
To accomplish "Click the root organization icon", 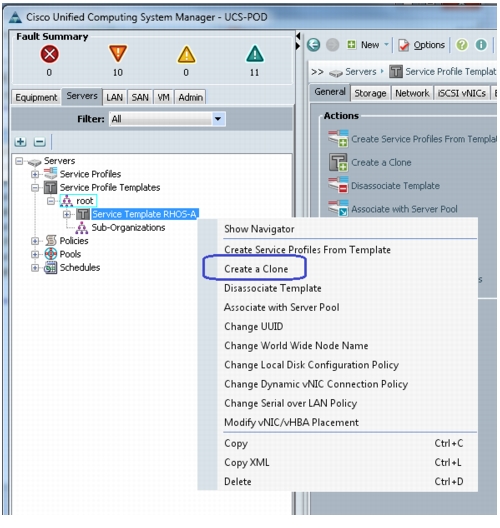I will click(x=66, y=201).
